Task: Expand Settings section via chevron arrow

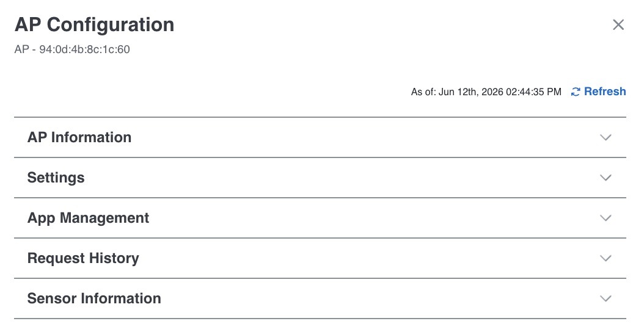Action: pyautogui.click(x=606, y=177)
